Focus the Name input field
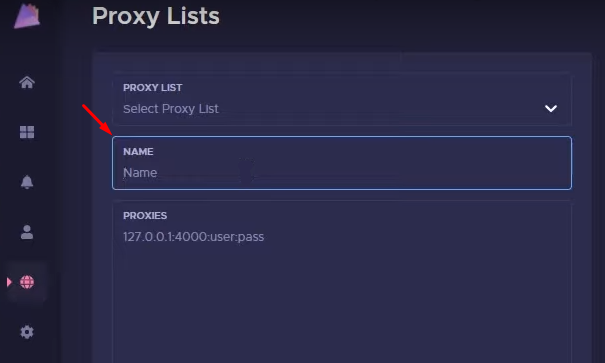Screen dimensions: 605x363 pos(342,163)
